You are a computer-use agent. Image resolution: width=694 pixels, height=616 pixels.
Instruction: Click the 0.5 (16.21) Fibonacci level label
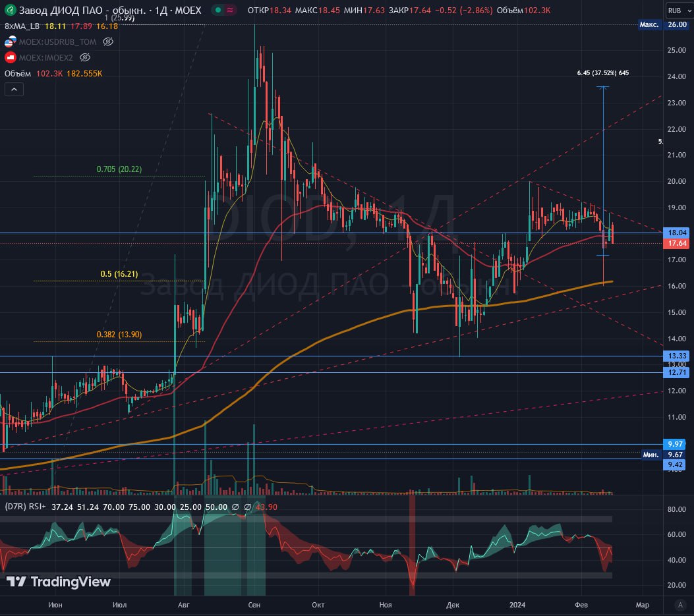(119, 273)
